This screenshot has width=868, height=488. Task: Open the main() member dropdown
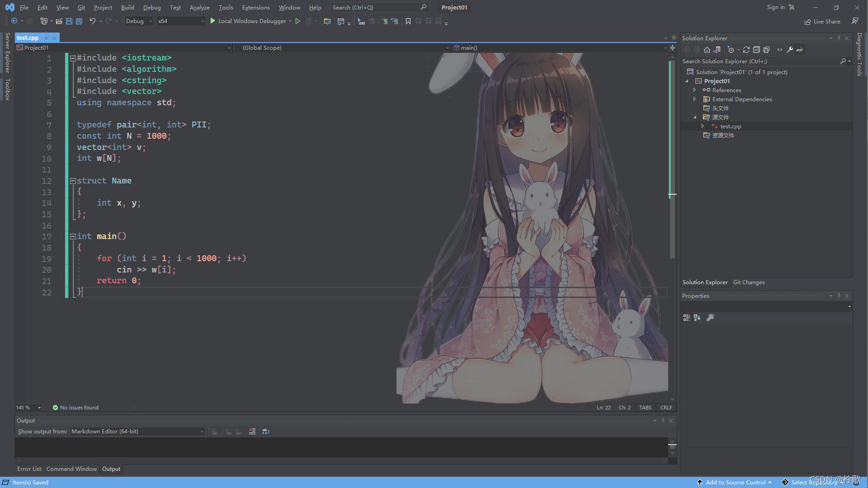tap(560, 47)
